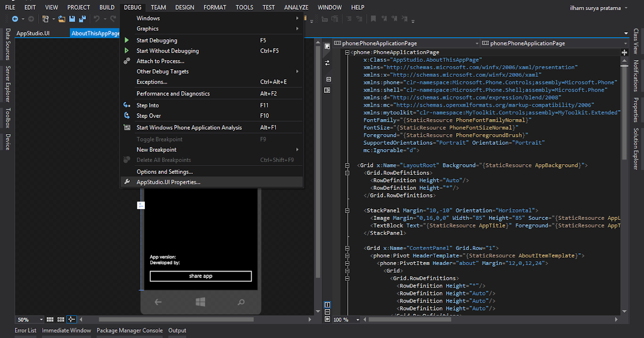Toggle snapping to snaplines in the designer
644x338 pixels.
tap(71, 319)
